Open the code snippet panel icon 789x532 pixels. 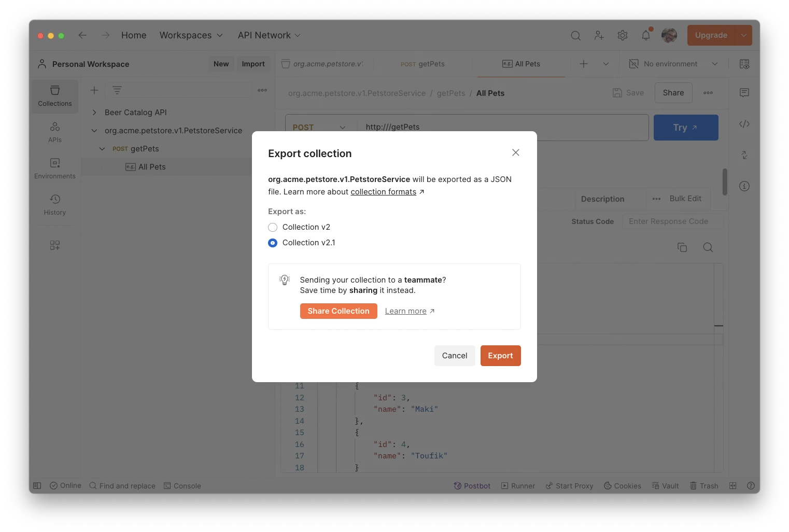tap(744, 124)
